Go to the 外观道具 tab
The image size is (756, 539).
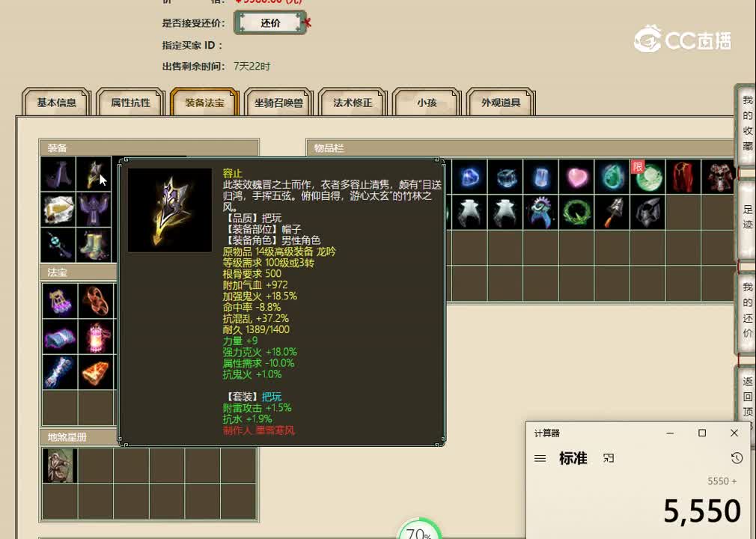[501, 103]
